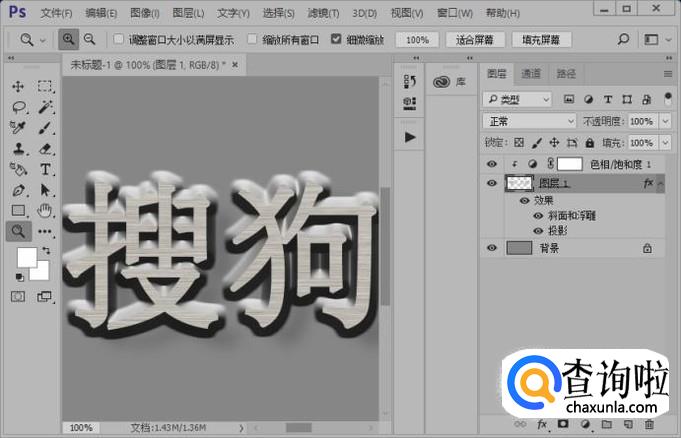Viewport: 681px width, 438px height.
Task: Select the Brush tool
Action: tap(45, 127)
